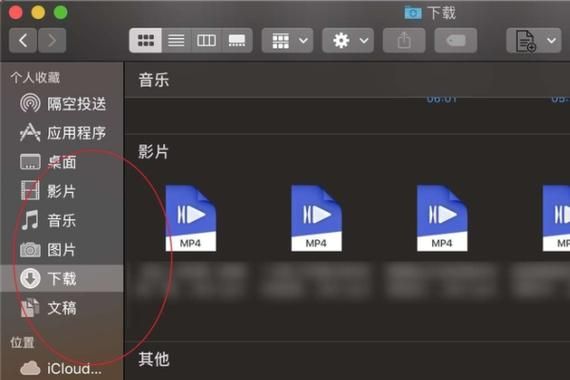Switch to gallery view
Viewport: 570px width, 380px height.
[237, 40]
